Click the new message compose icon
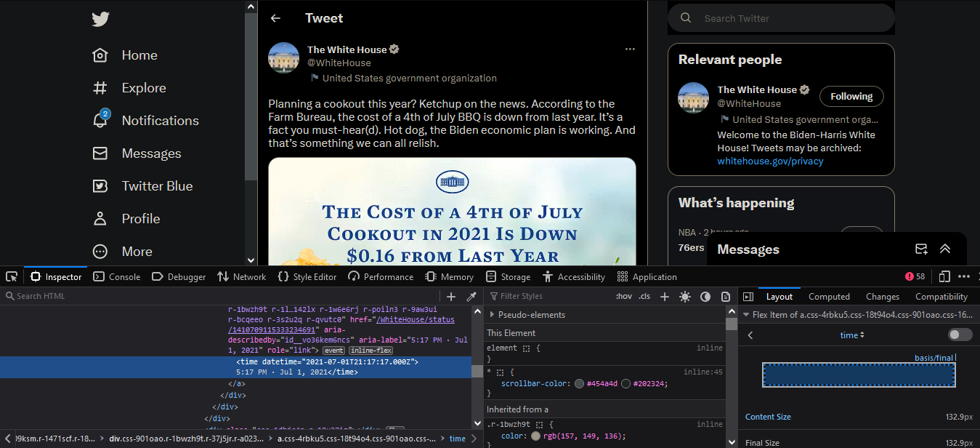Viewport: 980px width, 448px height. 921,249
